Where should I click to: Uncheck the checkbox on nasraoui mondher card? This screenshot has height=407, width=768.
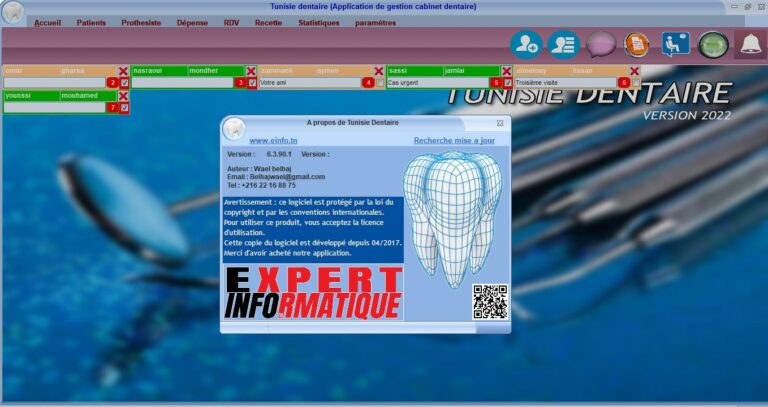[x=252, y=83]
